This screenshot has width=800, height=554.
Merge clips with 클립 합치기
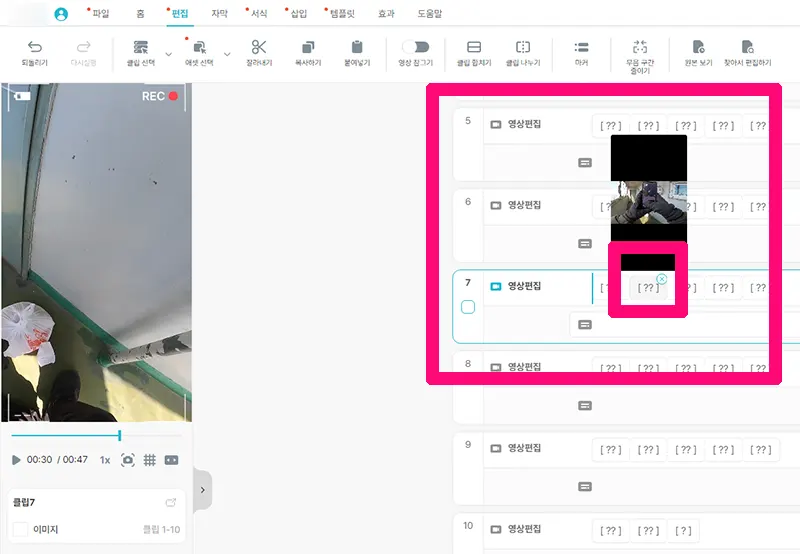[x=474, y=53]
